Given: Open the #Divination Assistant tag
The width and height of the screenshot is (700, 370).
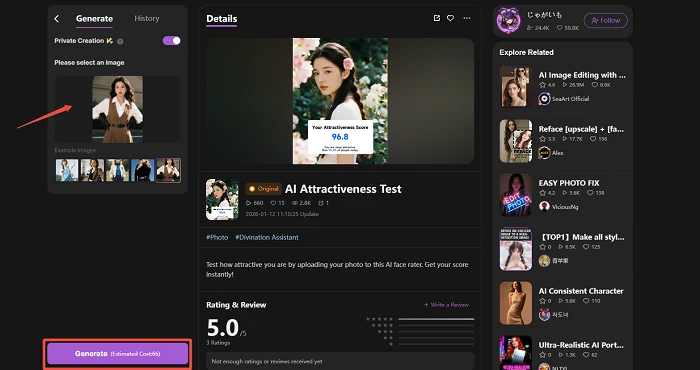Looking at the screenshot, I should click(x=267, y=237).
